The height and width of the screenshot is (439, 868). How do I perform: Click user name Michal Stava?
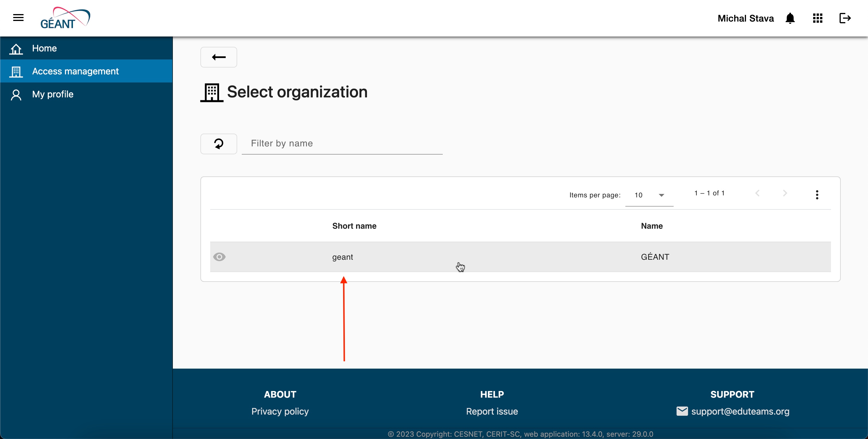(745, 18)
